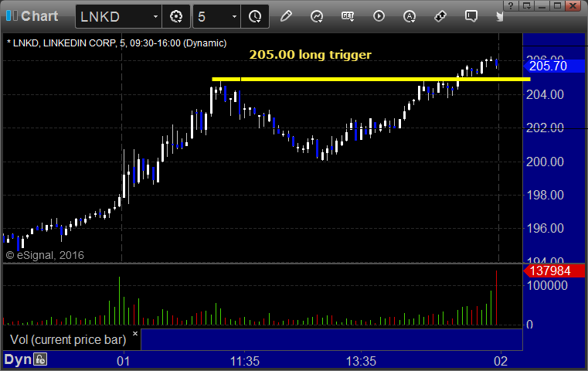
Task: Expand the interval 5 dropdown arrow
Action: click(x=234, y=16)
